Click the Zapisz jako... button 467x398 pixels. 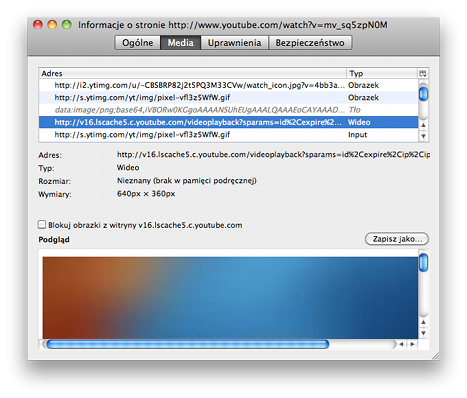point(397,239)
